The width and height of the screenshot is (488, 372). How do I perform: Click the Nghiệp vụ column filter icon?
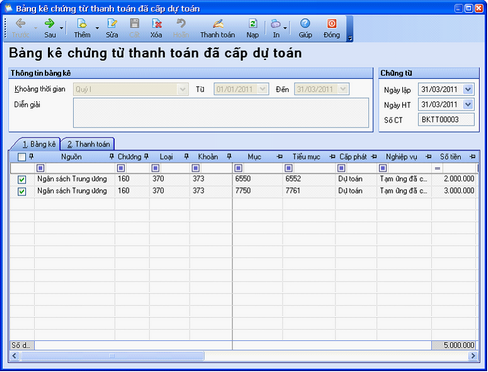pos(383,168)
